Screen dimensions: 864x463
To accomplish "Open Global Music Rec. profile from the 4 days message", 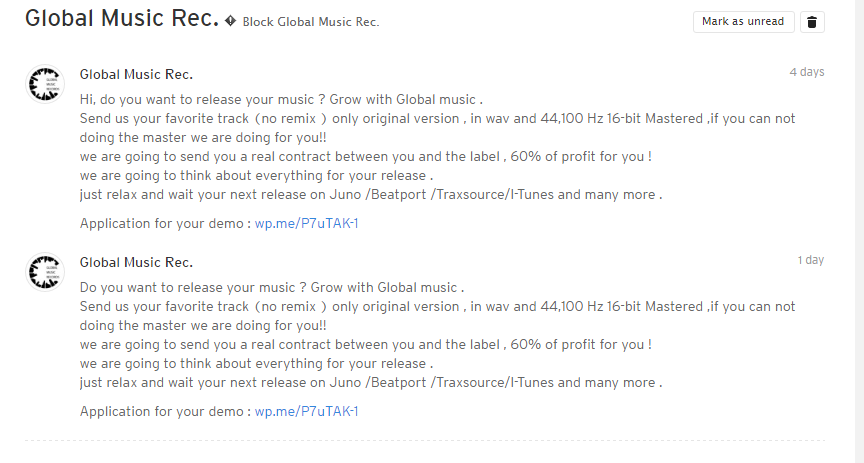I will point(136,74).
